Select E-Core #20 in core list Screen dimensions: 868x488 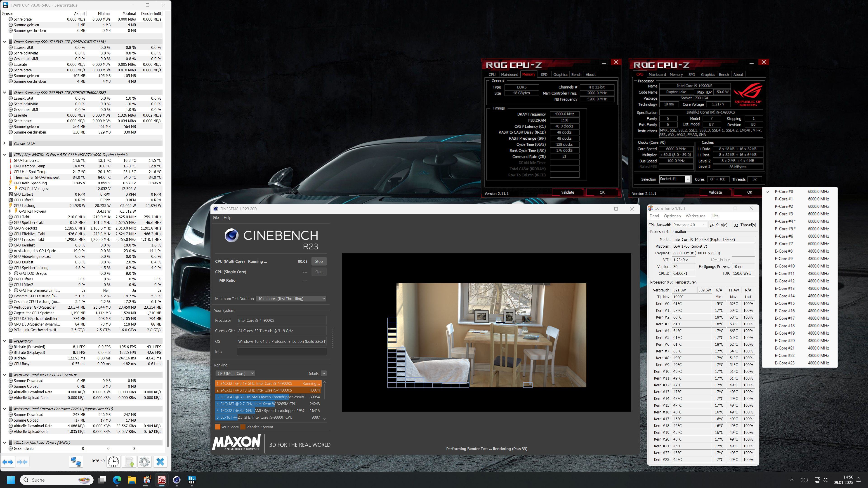(x=799, y=340)
